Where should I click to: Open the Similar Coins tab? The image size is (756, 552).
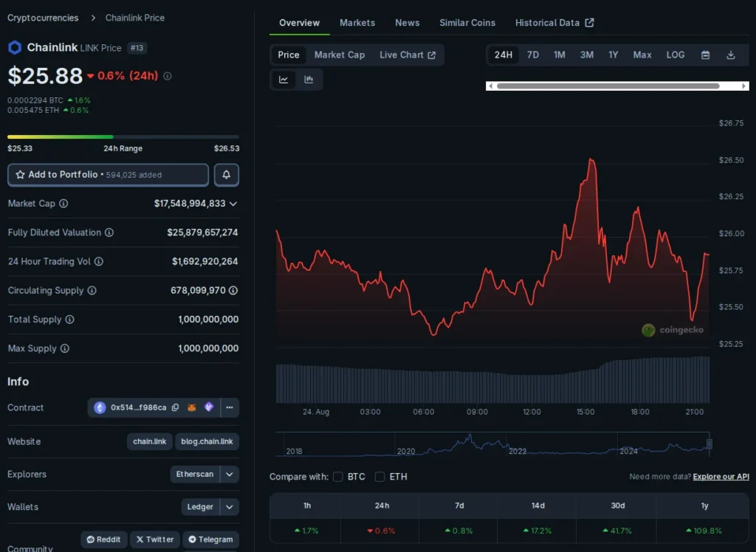pos(467,23)
